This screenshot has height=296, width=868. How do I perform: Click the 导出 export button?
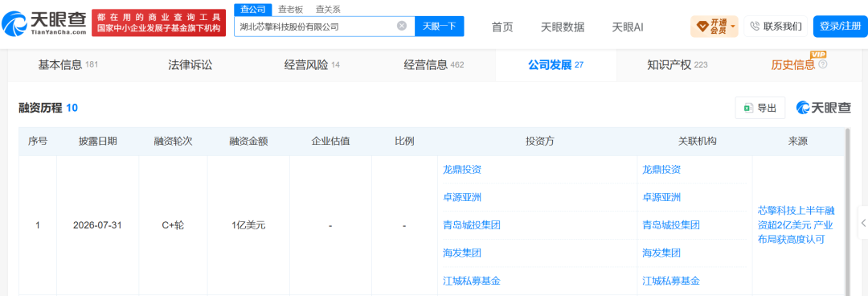pyautogui.click(x=760, y=108)
